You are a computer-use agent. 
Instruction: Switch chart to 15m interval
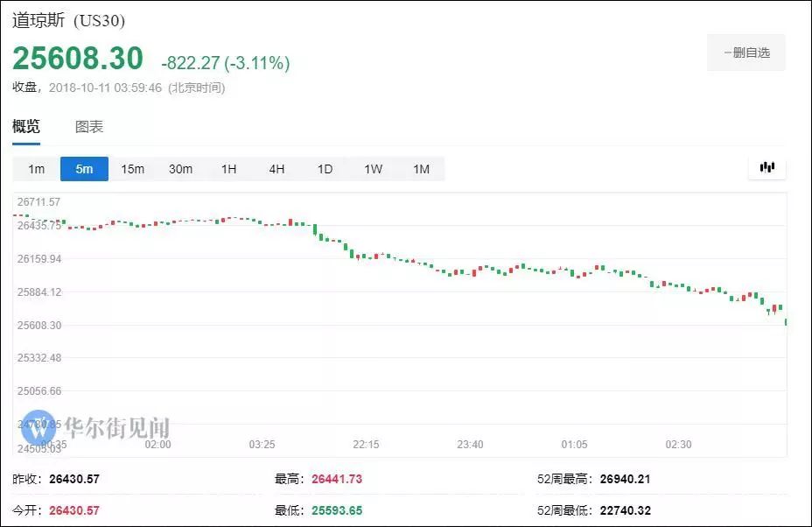[x=132, y=169]
